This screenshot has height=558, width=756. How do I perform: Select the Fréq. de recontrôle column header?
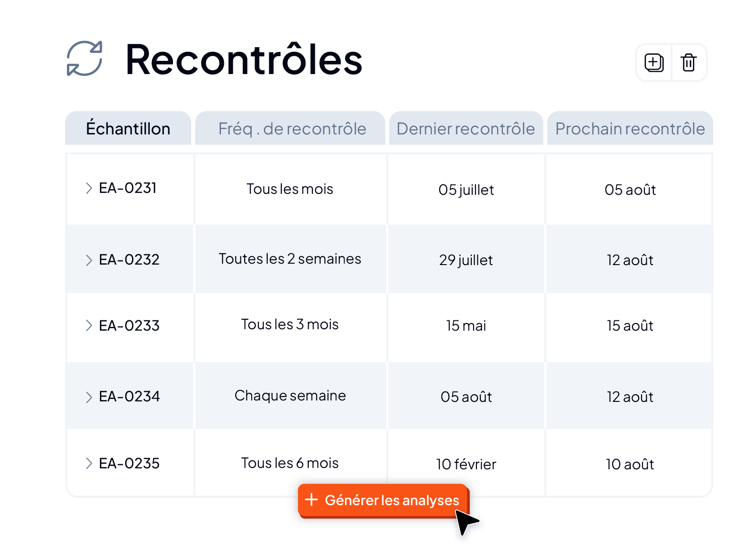290,128
